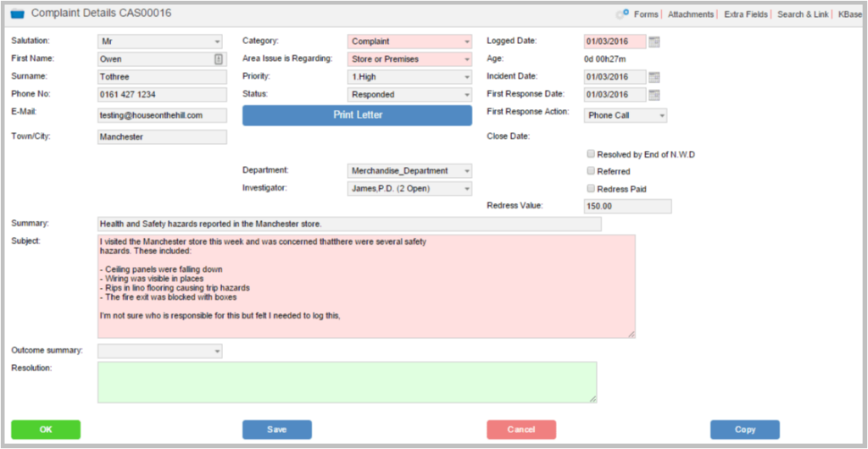This screenshot has height=449, width=868.
Task: Click the Age value 0d 00h27m
Action: (x=605, y=59)
